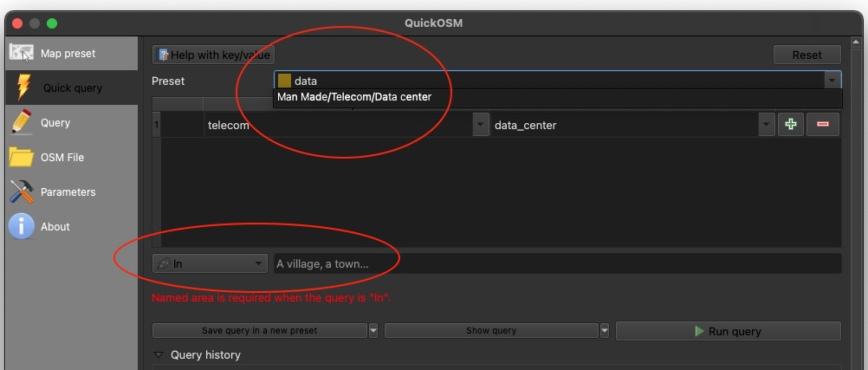Open Parameters tools icon

(22, 191)
